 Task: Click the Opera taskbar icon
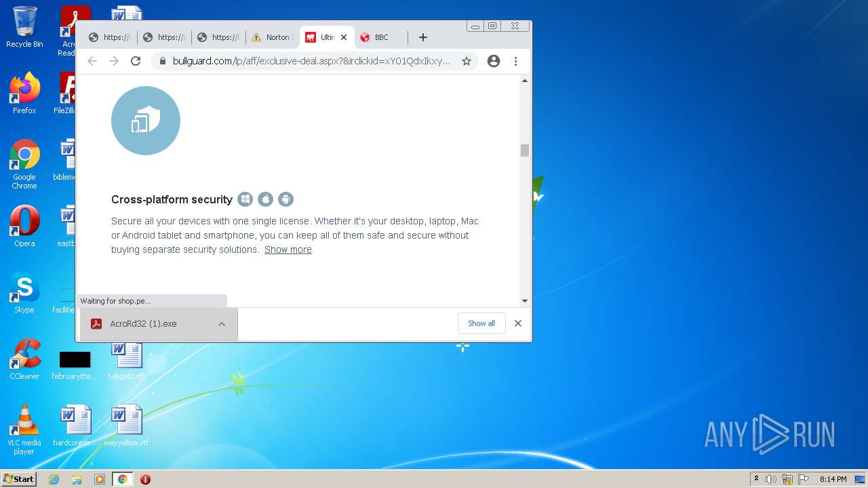click(145, 479)
